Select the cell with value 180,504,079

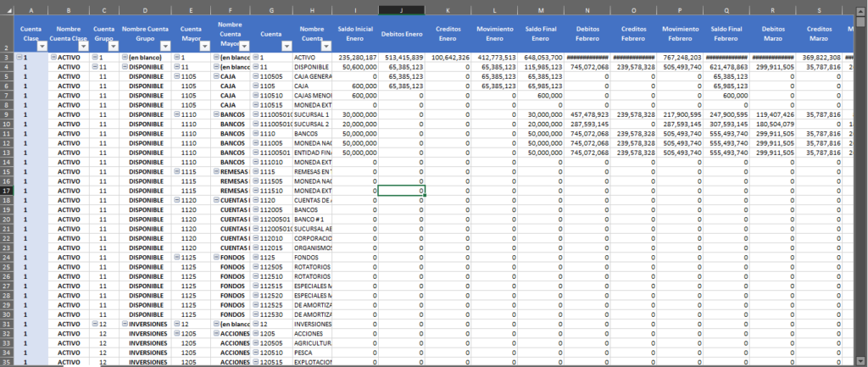pos(773,124)
